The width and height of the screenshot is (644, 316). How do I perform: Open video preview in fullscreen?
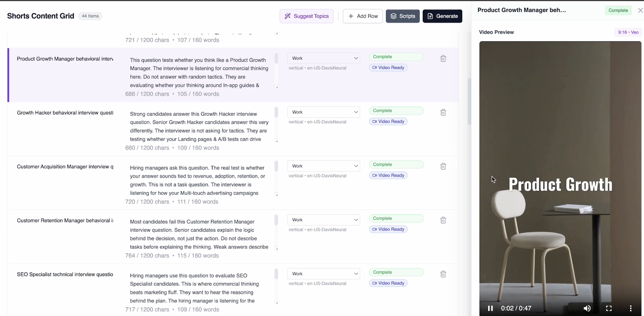click(x=609, y=308)
